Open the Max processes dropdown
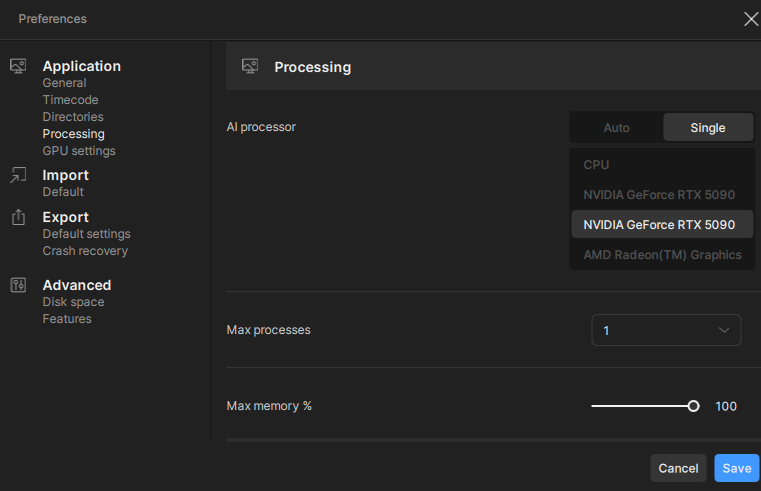 666,330
